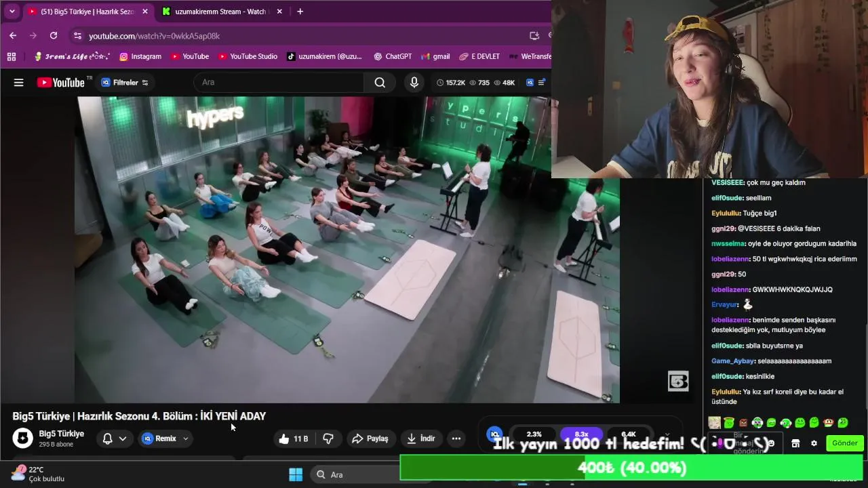The width and height of the screenshot is (868, 488).
Task: Close the Big5 Türkiye YouTube tab
Action: coord(144,12)
